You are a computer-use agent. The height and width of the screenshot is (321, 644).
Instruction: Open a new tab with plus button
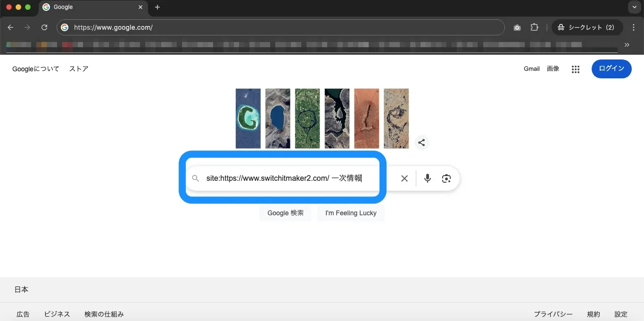pos(157,7)
